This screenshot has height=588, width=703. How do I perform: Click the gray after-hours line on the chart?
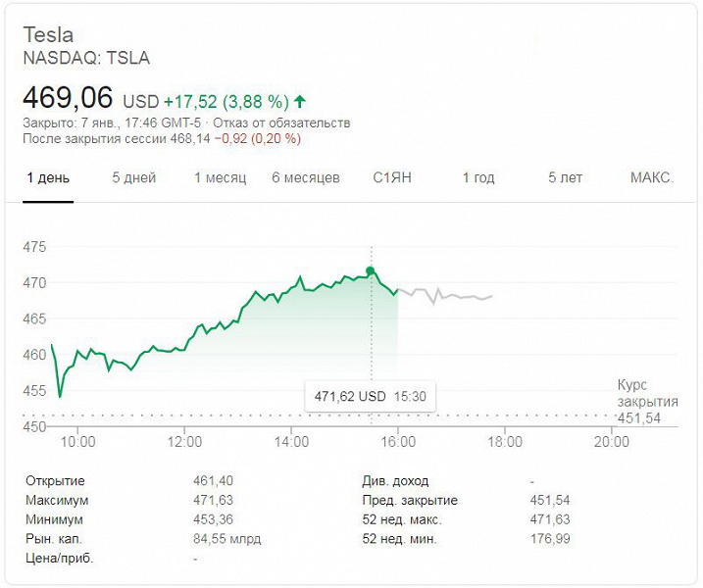pos(461,296)
